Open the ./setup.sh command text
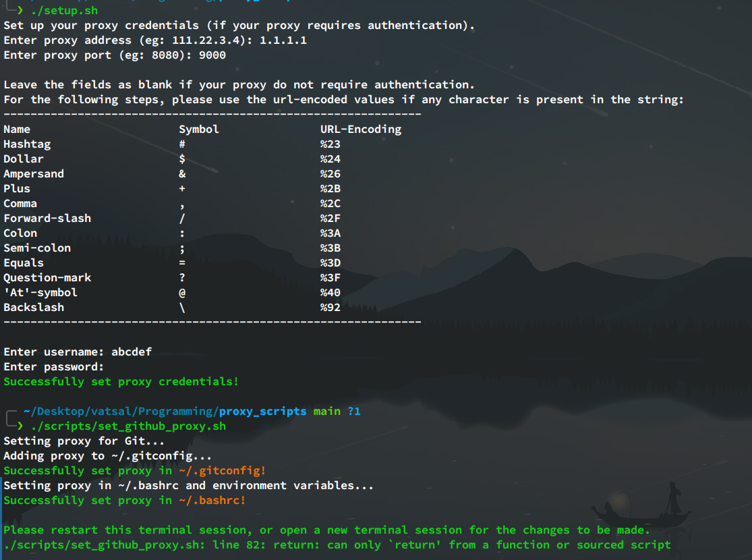The height and width of the screenshot is (560, 752). pyautogui.click(x=65, y=10)
